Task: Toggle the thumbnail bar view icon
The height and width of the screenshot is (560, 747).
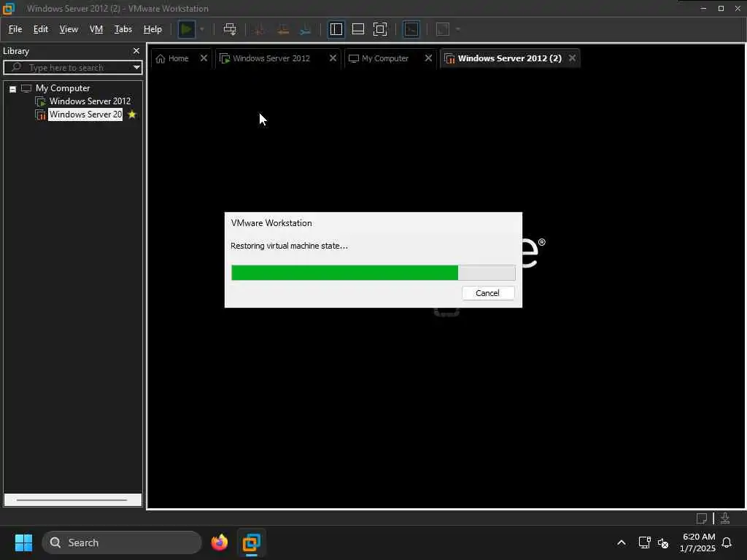Action: pos(357,29)
